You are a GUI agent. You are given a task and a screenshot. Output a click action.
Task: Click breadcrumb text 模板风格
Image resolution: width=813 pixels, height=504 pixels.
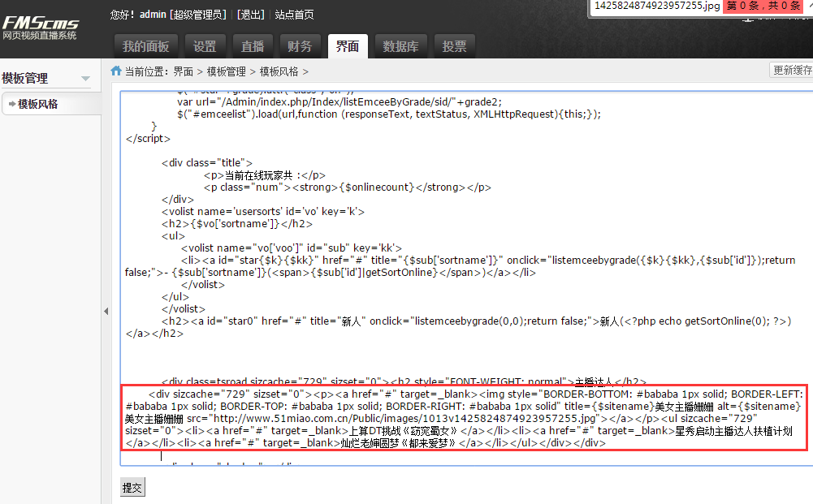click(x=279, y=71)
